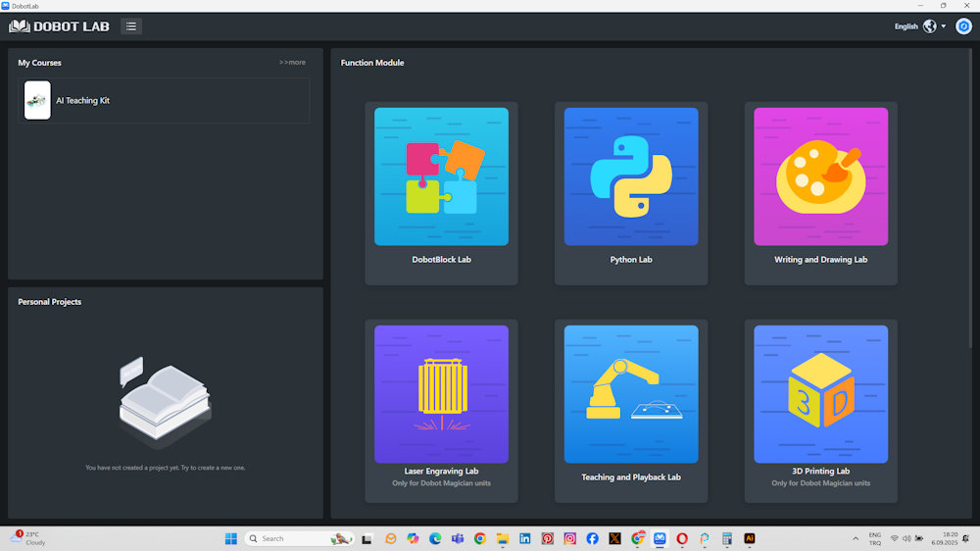Show hidden system tray icons
The image size is (980, 551).
[x=855, y=538]
